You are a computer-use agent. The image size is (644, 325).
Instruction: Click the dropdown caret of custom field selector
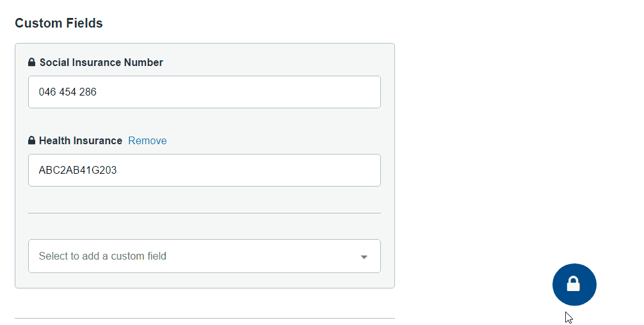click(364, 257)
